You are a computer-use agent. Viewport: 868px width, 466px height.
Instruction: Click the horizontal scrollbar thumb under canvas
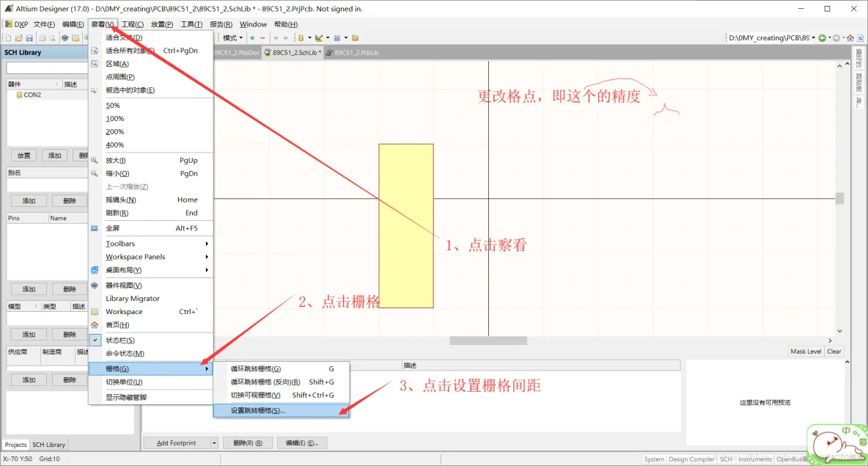pos(488,341)
